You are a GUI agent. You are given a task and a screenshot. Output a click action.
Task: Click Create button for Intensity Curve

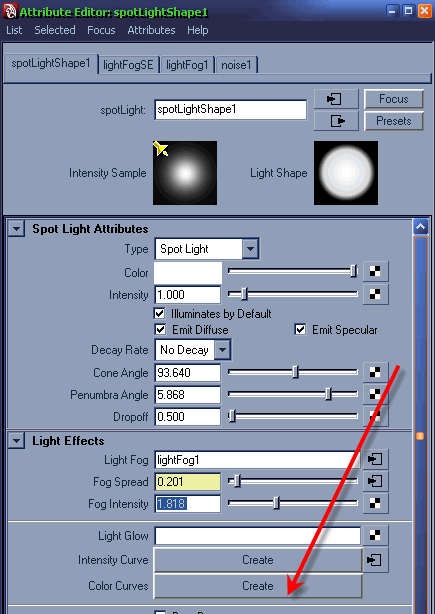258,560
